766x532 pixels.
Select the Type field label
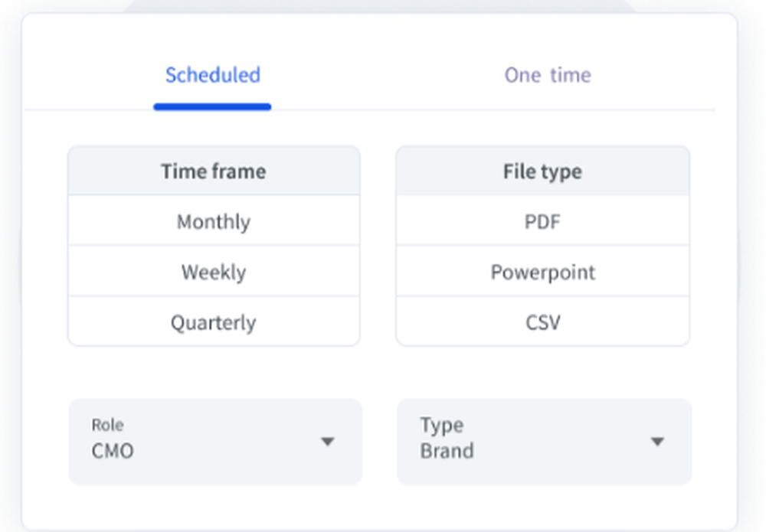point(440,426)
